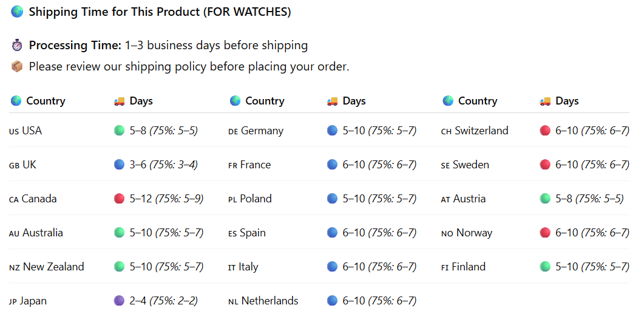This screenshot has height=319, width=644.
Task: Click the purple dot in the Japan row
Action: [x=120, y=300]
